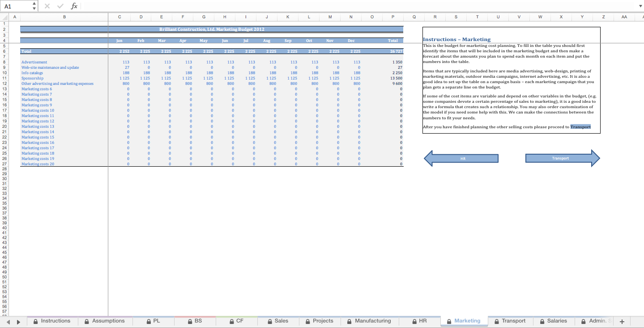Click the previous sheet navigation arrow
This screenshot has height=328, width=644.
[9, 321]
